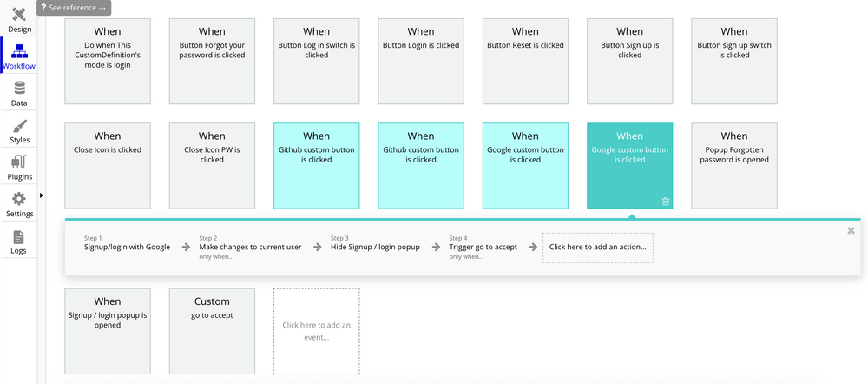Viewport: 868px width, 384px height.
Task: Select the Workflow tab
Action: pos(19,56)
